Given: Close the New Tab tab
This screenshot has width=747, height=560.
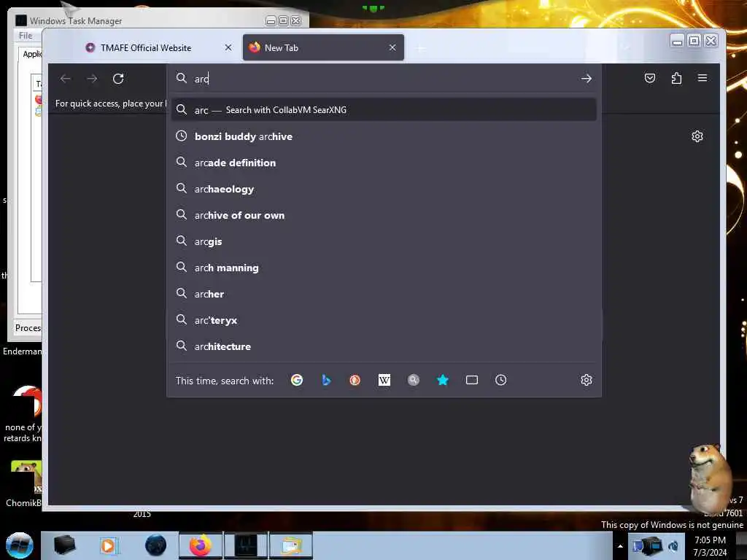Looking at the screenshot, I should [392, 47].
